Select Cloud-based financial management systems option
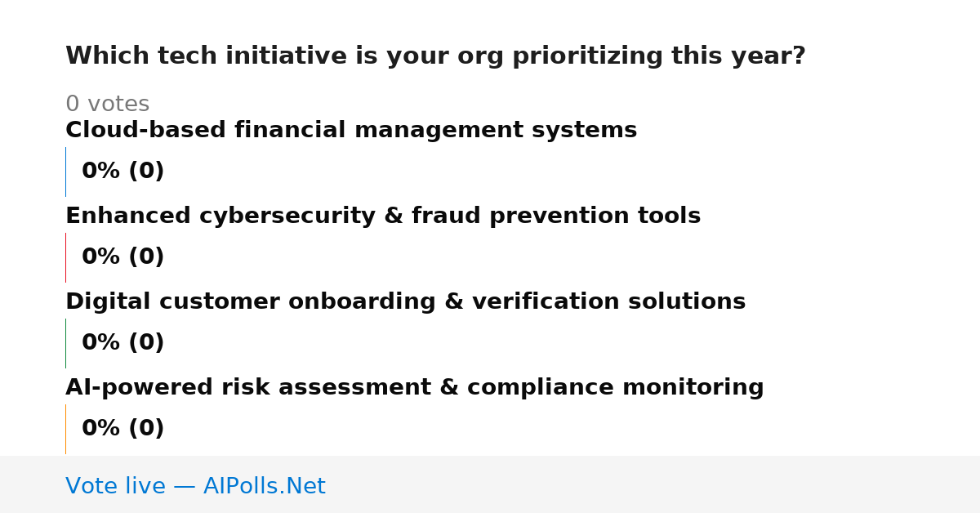 click(x=351, y=131)
